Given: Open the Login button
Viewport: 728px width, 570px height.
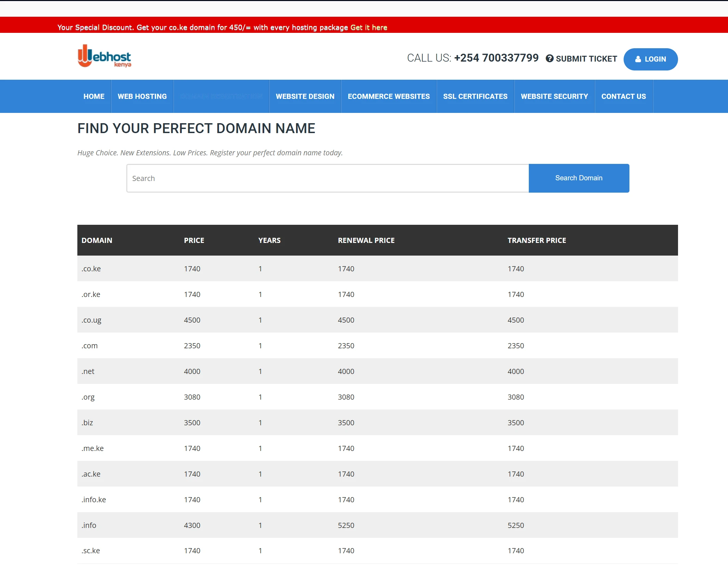Looking at the screenshot, I should point(650,59).
